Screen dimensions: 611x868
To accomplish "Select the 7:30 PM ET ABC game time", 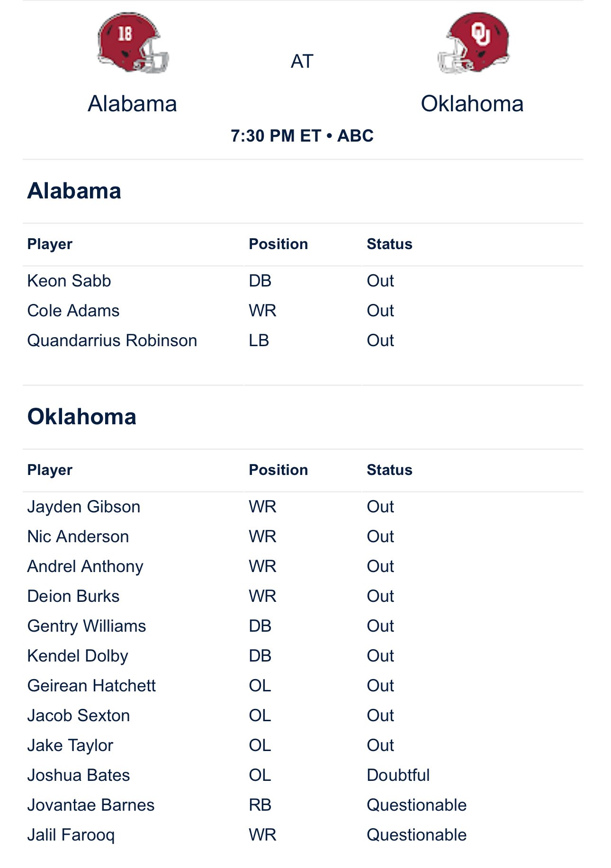I will (302, 136).
